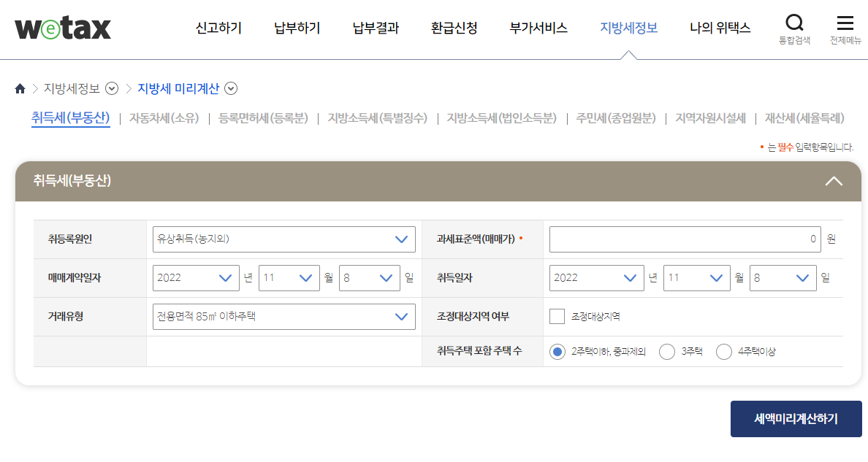Expand the 지방세 미리계산 breadcrumb dropdown

tap(231, 89)
